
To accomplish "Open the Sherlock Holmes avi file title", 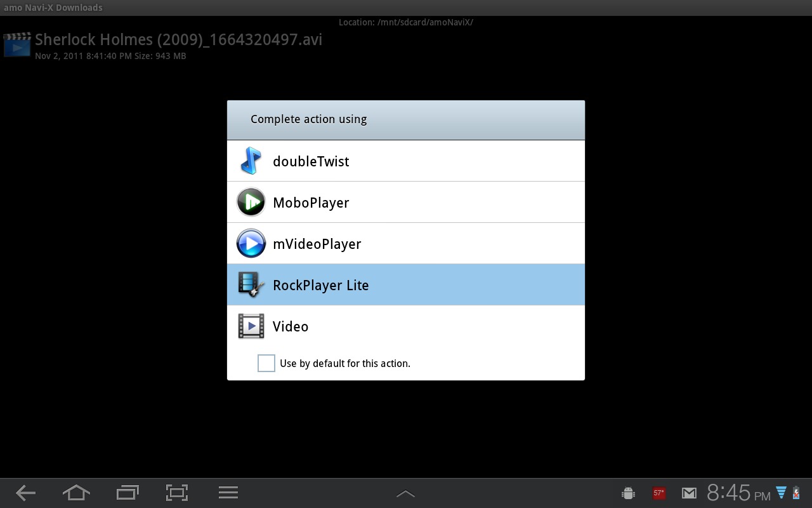I will coord(178,39).
